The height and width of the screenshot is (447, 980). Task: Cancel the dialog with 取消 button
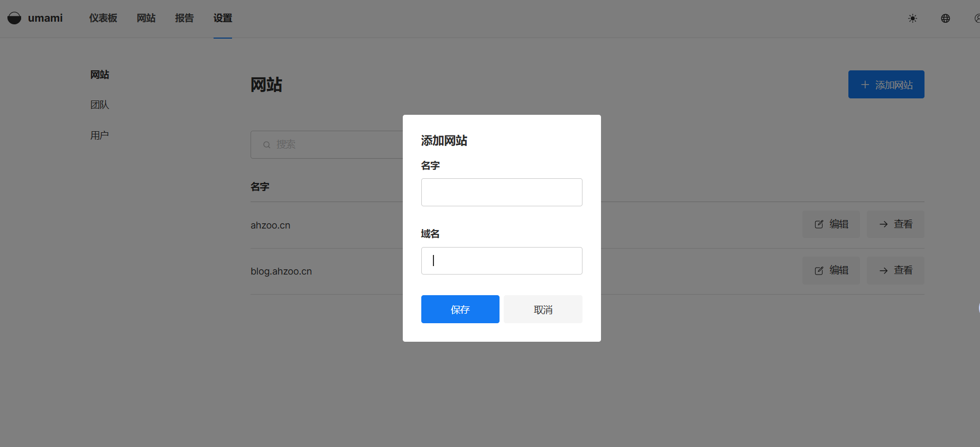tap(543, 309)
